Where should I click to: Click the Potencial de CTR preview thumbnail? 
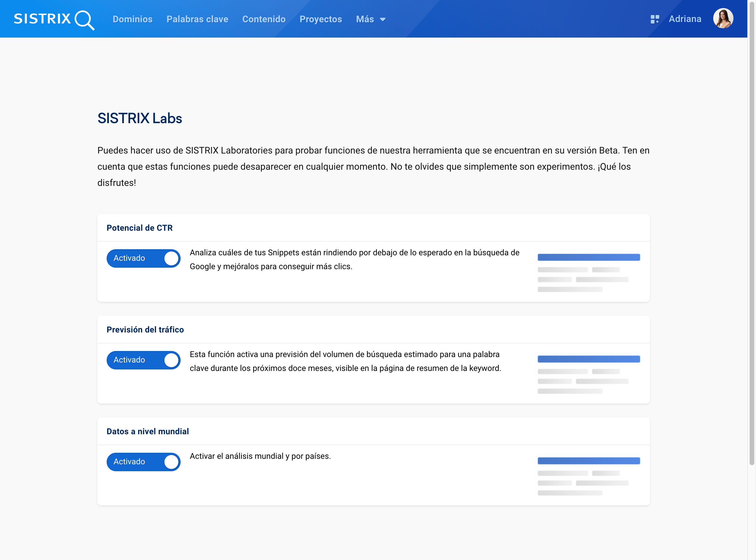coord(589,273)
